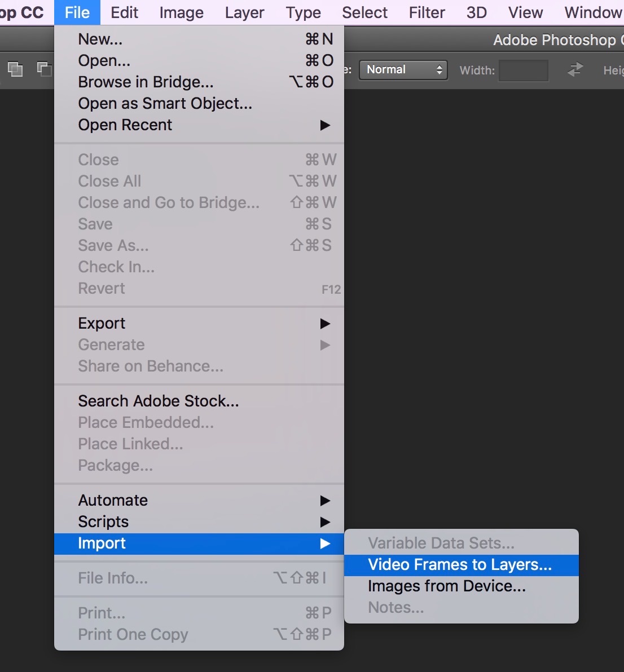
Task: Expand the Open Recent submenu
Action: pos(199,125)
